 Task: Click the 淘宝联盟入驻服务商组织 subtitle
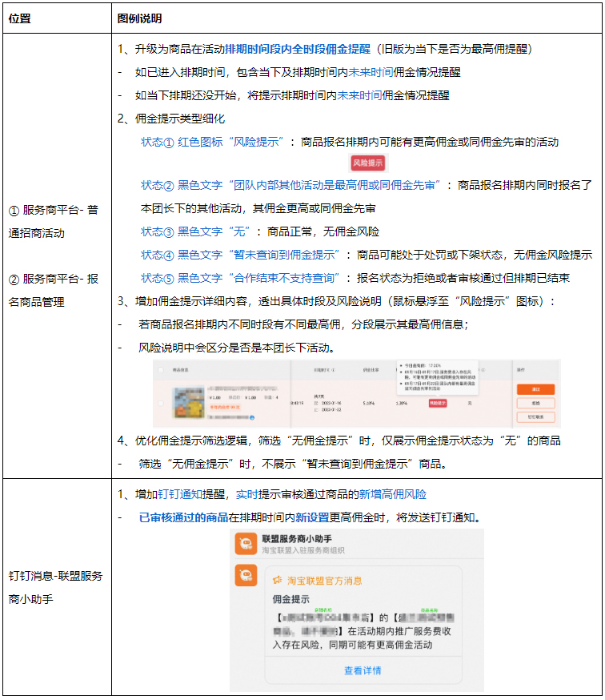[x=303, y=550]
